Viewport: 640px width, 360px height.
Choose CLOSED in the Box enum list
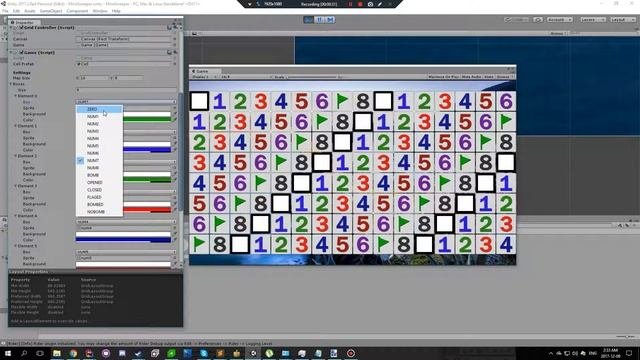coord(99,190)
